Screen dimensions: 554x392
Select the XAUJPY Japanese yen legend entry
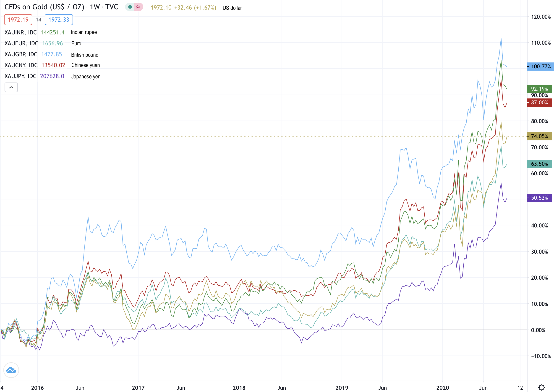pyautogui.click(x=20, y=76)
